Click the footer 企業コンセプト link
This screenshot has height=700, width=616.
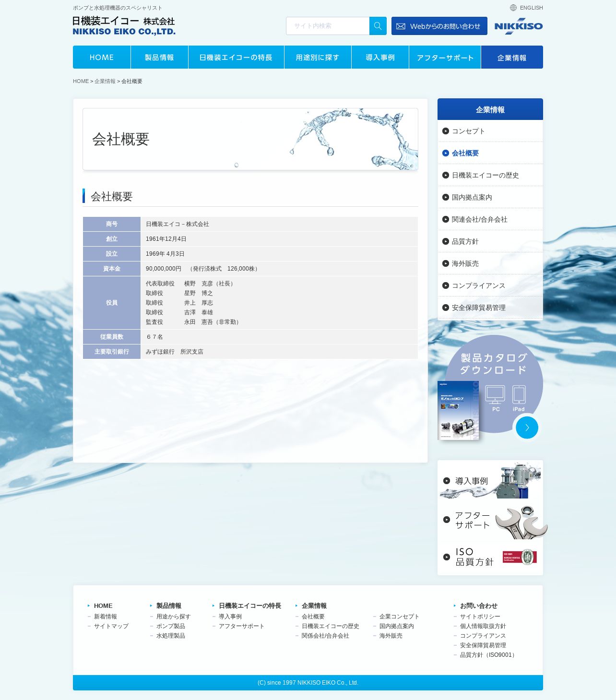pos(399,617)
